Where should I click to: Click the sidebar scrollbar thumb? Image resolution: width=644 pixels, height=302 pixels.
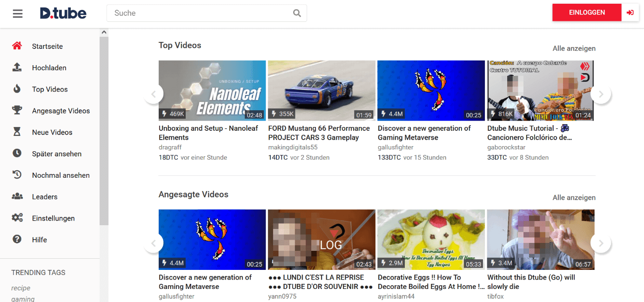[x=104, y=131]
